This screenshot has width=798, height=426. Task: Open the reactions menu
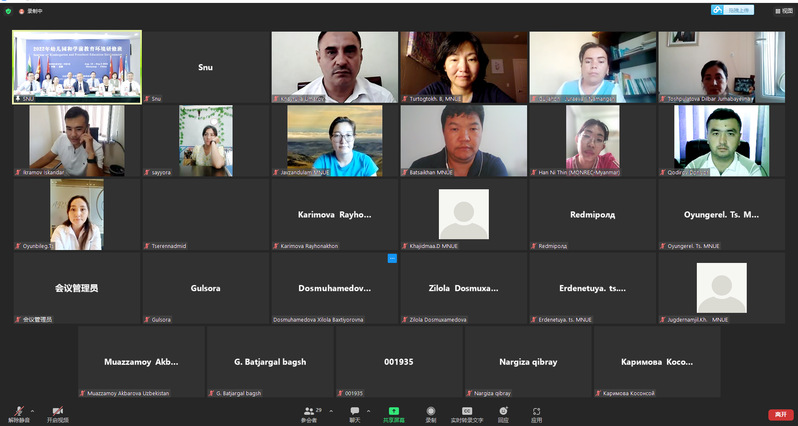pos(502,413)
